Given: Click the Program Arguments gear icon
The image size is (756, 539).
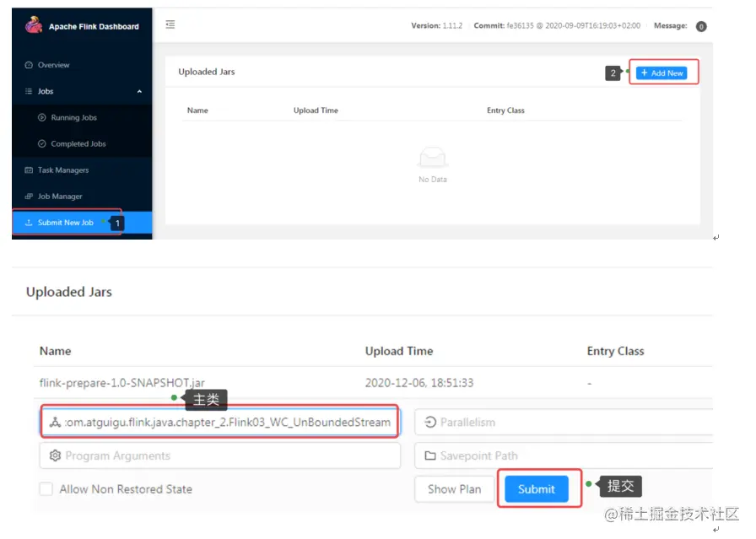Looking at the screenshot, I should click(x=56, y=455).
